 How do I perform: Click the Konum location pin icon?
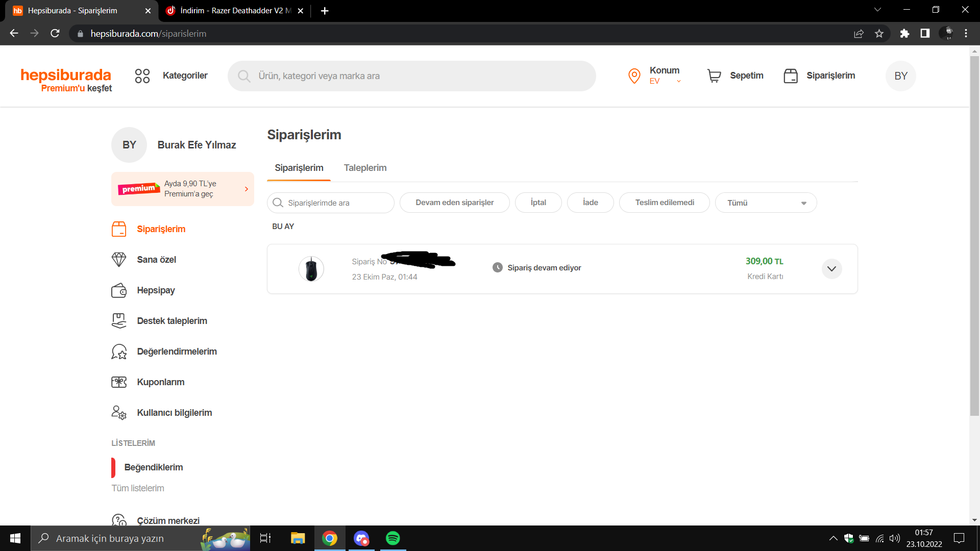pos(634,76)
